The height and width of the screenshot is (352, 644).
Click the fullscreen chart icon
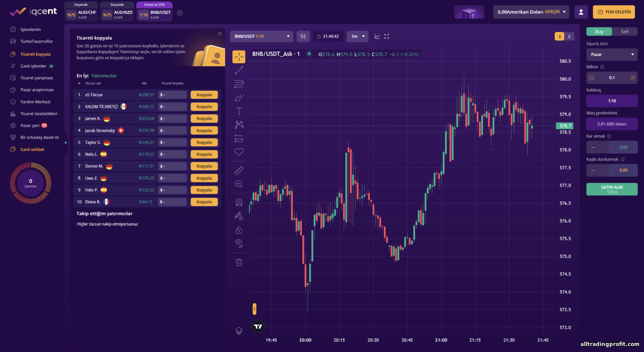(386, 37)
